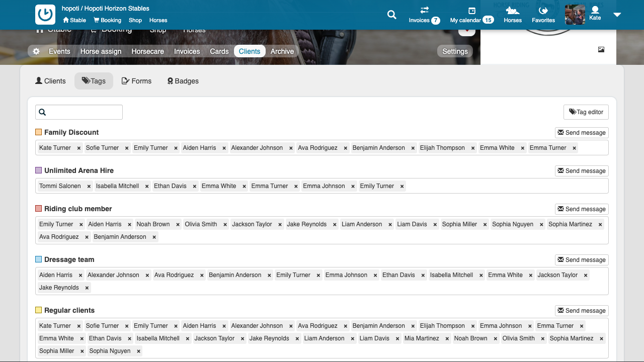This screenshot has width=644, height=362.
Task: Open My calendar in header
Action: 471,15
